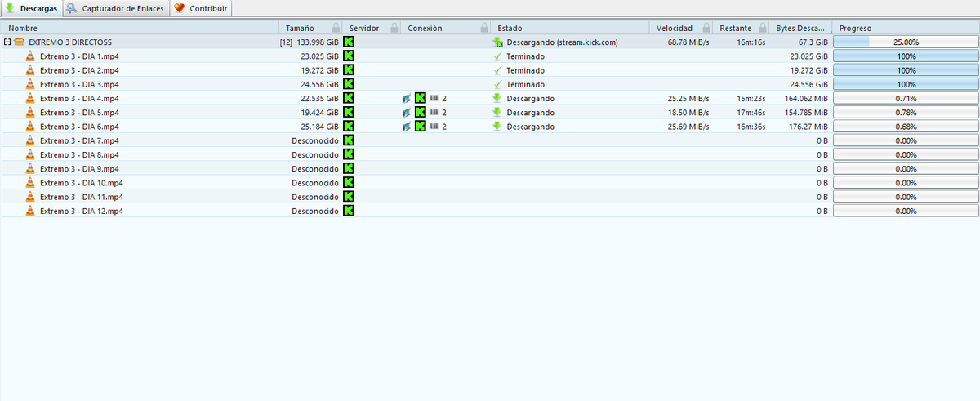
Task: Click the package downloading status icon
Action: coord(498,42)
